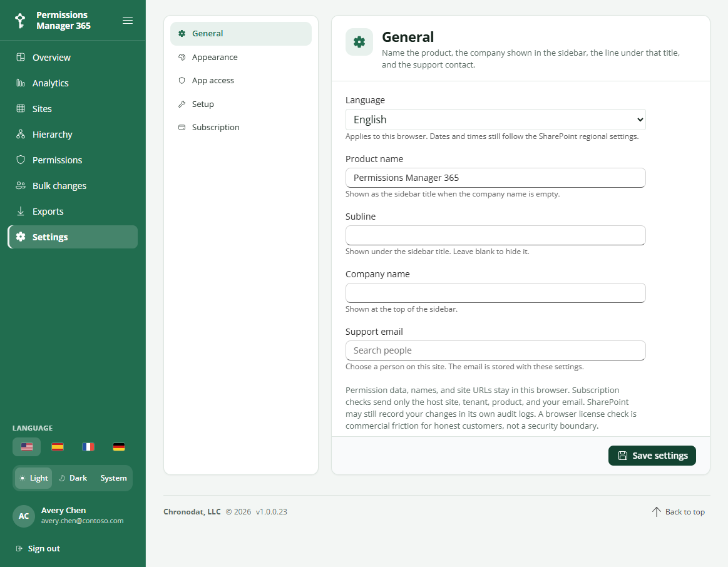Click the Permissions Manager 365 key logo
This screenshot has width=728, height=567.
tap(20, 21)
